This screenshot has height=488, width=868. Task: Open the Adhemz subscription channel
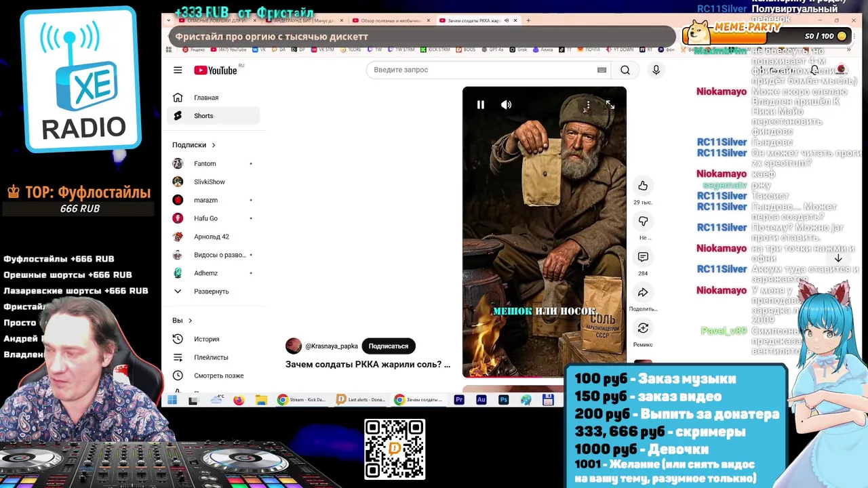pos(213,273)
